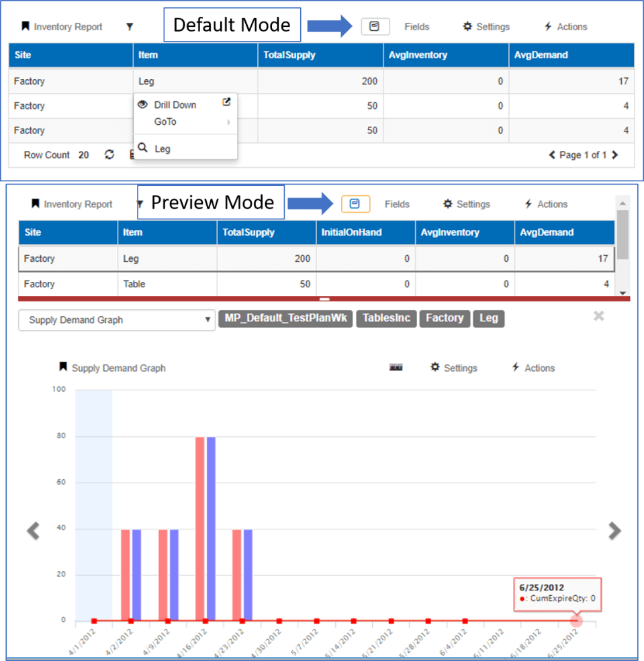Click the bookmark icon beside Inventory Report
The width and height of the screenshot is (644, 661).
27,27
